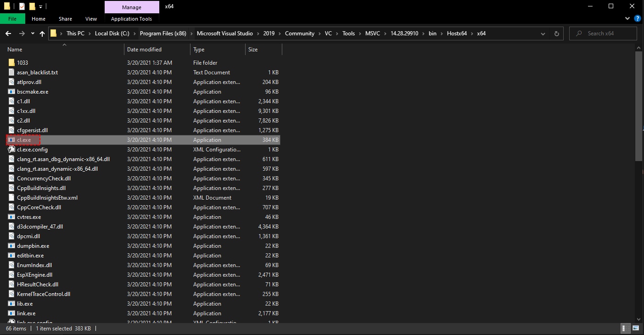644x335 pixels.
Task: Refresh the x64 folder view
Action: [x=557, y=33]
